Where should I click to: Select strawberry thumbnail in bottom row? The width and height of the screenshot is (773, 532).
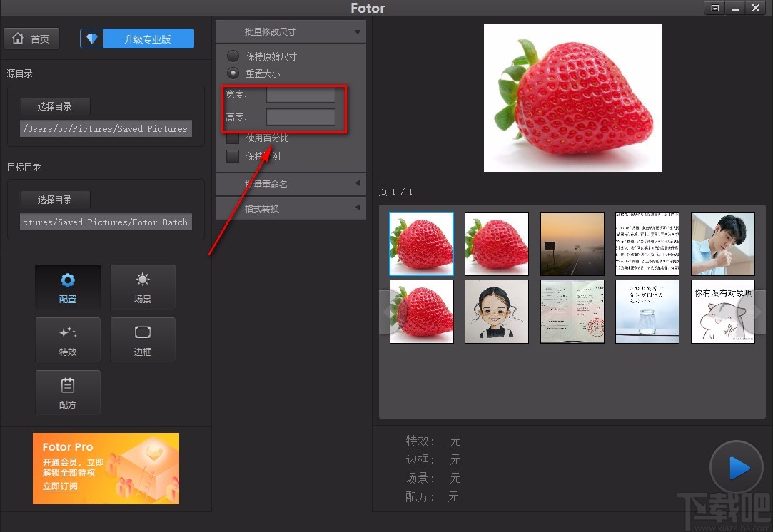pyautogui.click(x=422, y=312)
